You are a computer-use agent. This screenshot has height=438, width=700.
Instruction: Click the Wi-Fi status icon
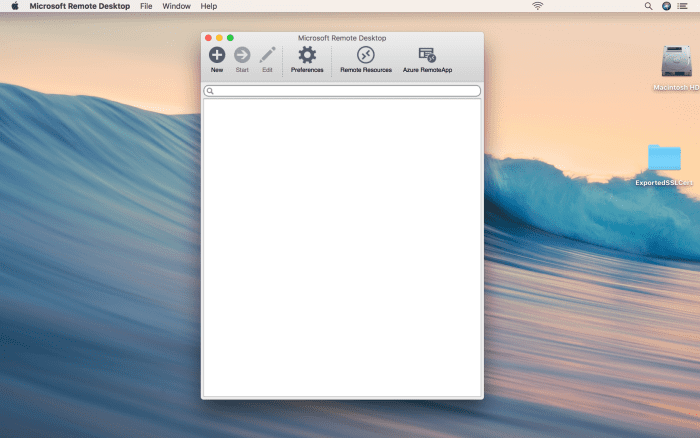[538, 6]
